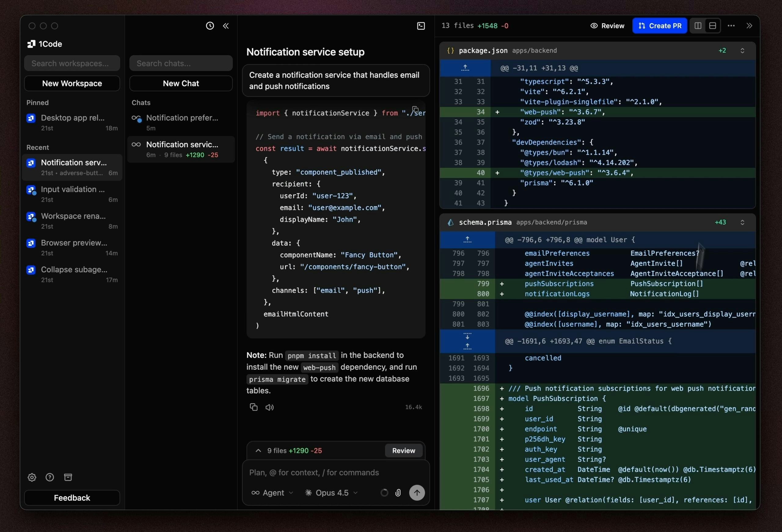Toggle vertical split diff layout

pos(697,26)
